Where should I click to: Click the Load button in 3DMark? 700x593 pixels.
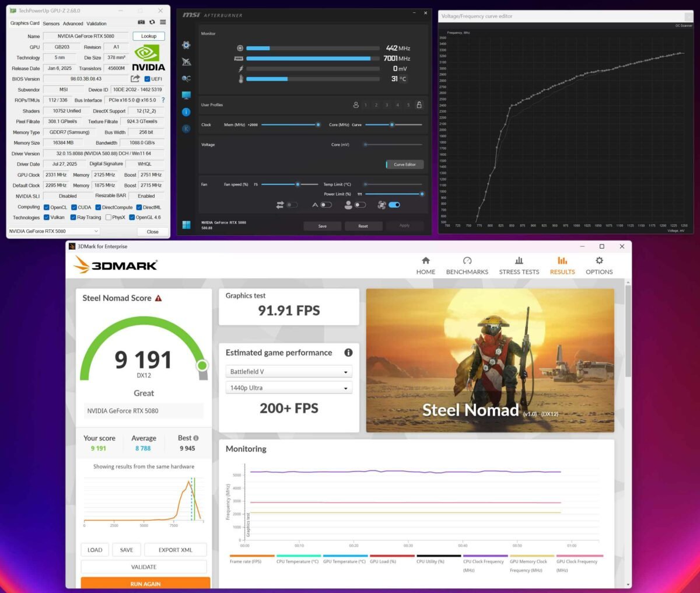[x=94, y=550]
